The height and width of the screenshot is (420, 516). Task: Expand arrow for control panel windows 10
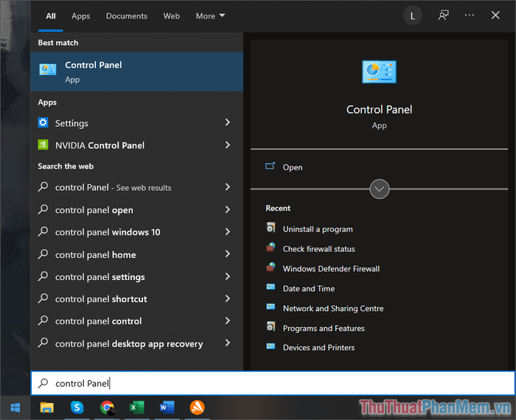[227, 231]
